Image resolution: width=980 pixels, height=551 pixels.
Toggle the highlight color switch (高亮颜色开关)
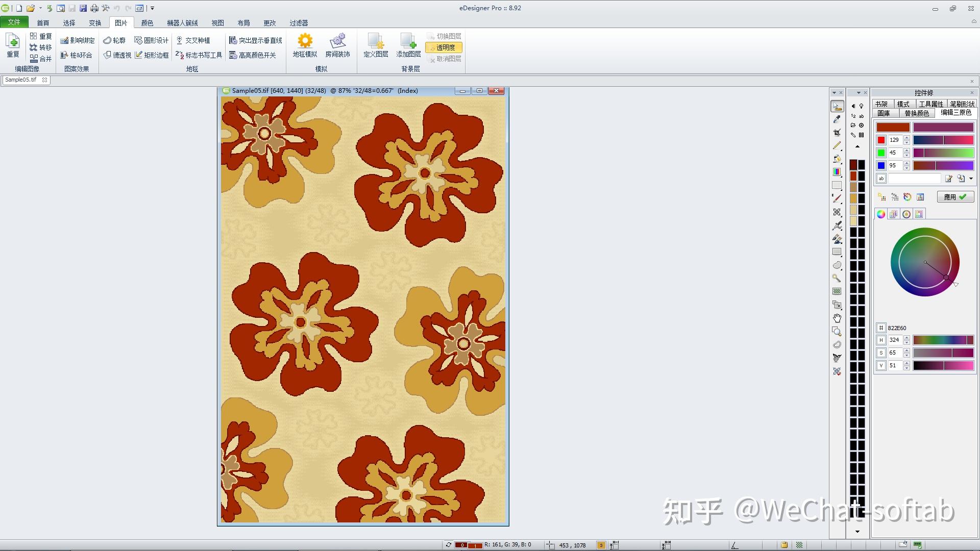tap(253, 55)
